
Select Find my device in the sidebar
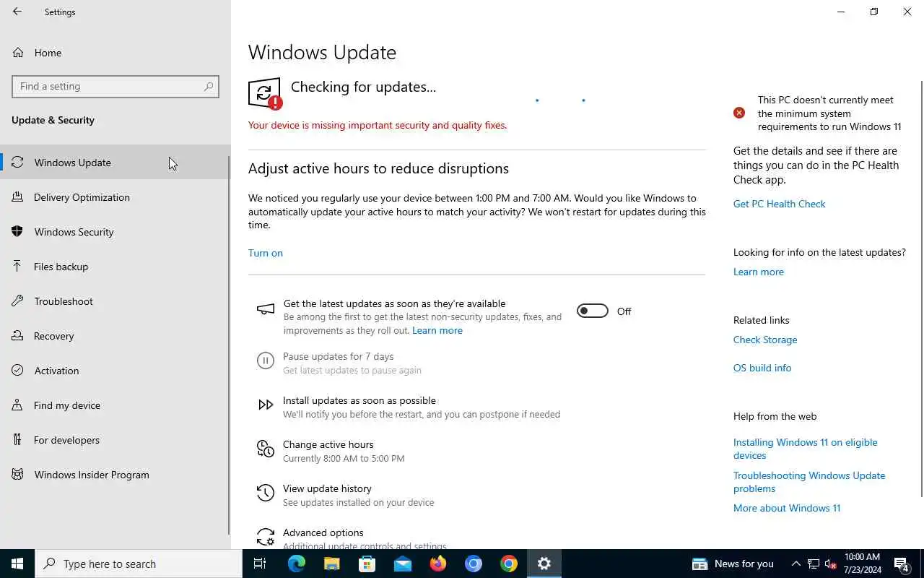coord(115,405)
